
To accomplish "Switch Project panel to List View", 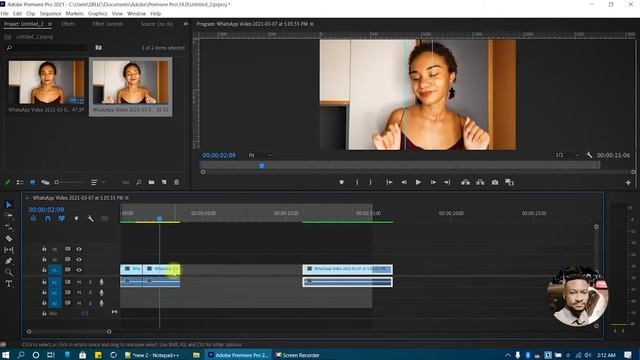I will click(20, 182).
